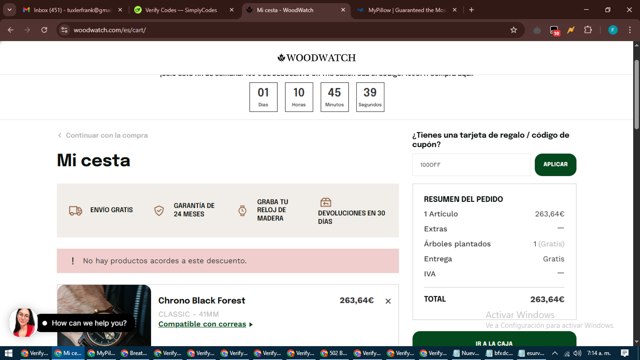This screenshot has height=360, width=640.
Task: Remove Chrono Black Forest from cart
Action: [388, 301]
